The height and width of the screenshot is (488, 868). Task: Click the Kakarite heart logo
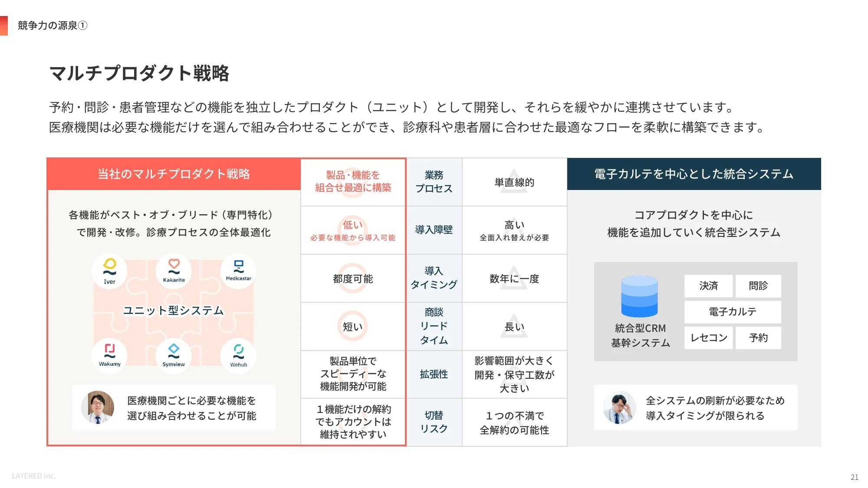click(174, 271)
